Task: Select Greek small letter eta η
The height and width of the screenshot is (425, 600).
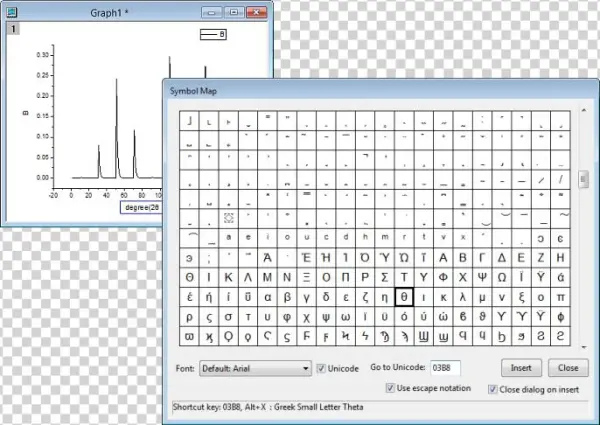Action: point(385,297)
